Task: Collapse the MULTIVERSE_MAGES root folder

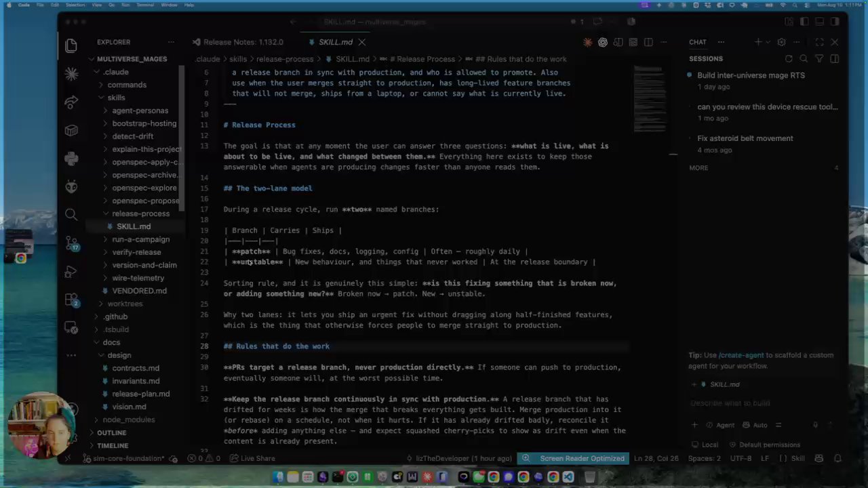Action: pyautogui.click(x=132, y=59)
